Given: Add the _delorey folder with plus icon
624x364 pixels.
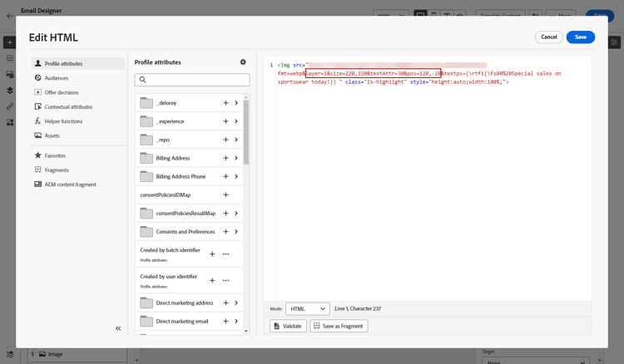Looking at the screenshot, I should tap(225, 103).
